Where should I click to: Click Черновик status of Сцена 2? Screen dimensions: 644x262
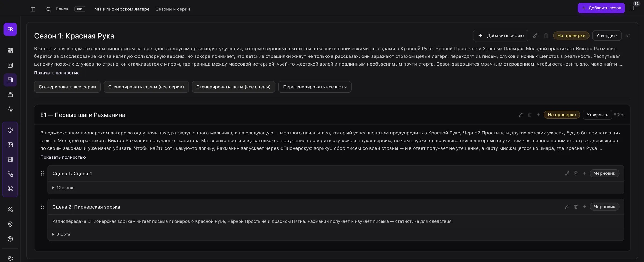click(605, 207)
